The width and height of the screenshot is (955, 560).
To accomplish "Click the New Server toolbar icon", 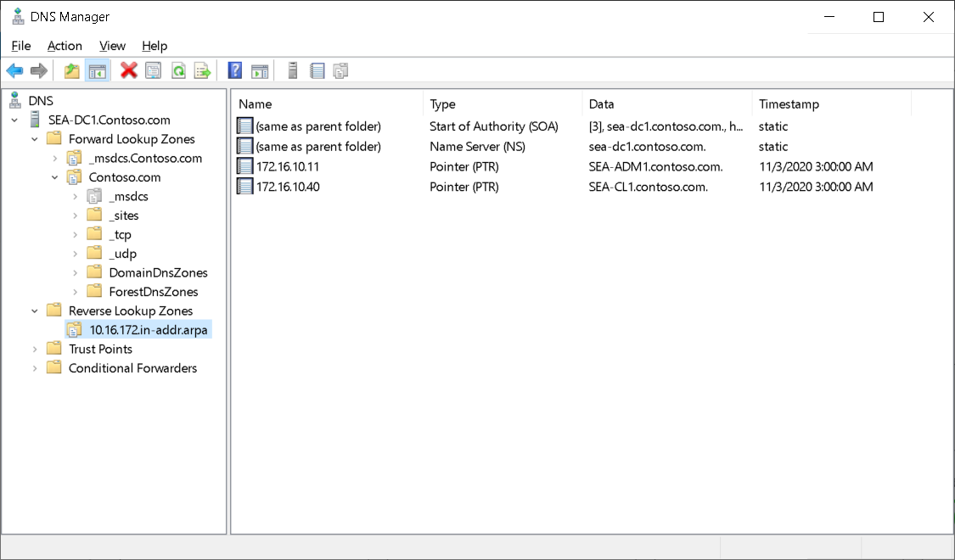I will [292, 70].
